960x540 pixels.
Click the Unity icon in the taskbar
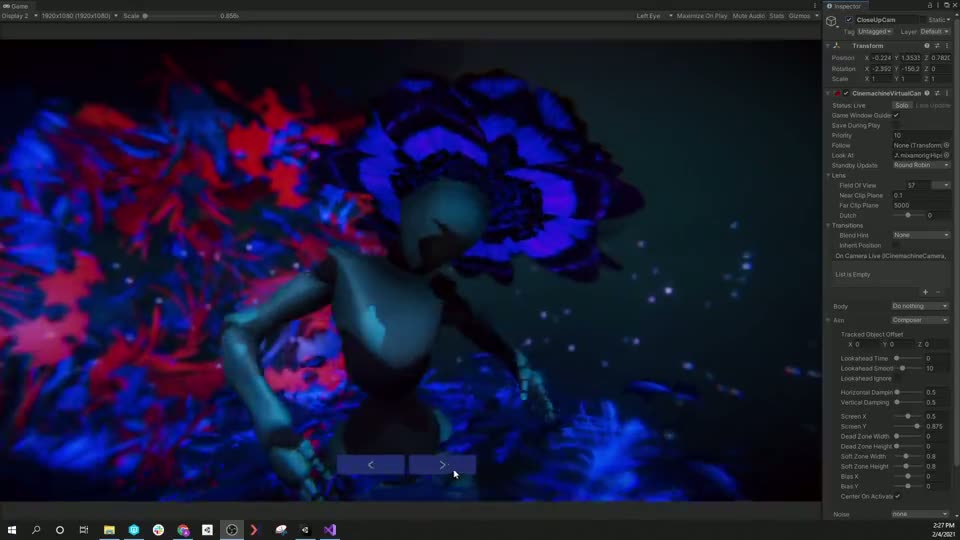207,530
